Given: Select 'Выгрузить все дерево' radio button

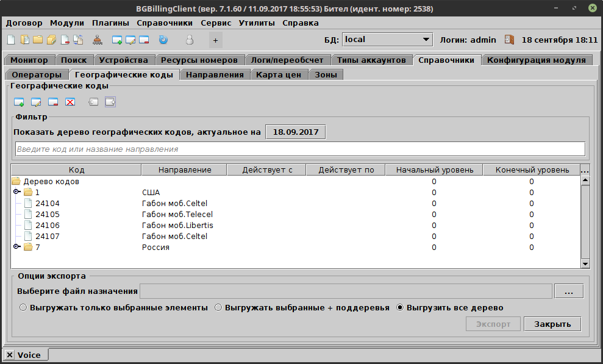Looking at the screenshot, I should click(x=401, y=307).
